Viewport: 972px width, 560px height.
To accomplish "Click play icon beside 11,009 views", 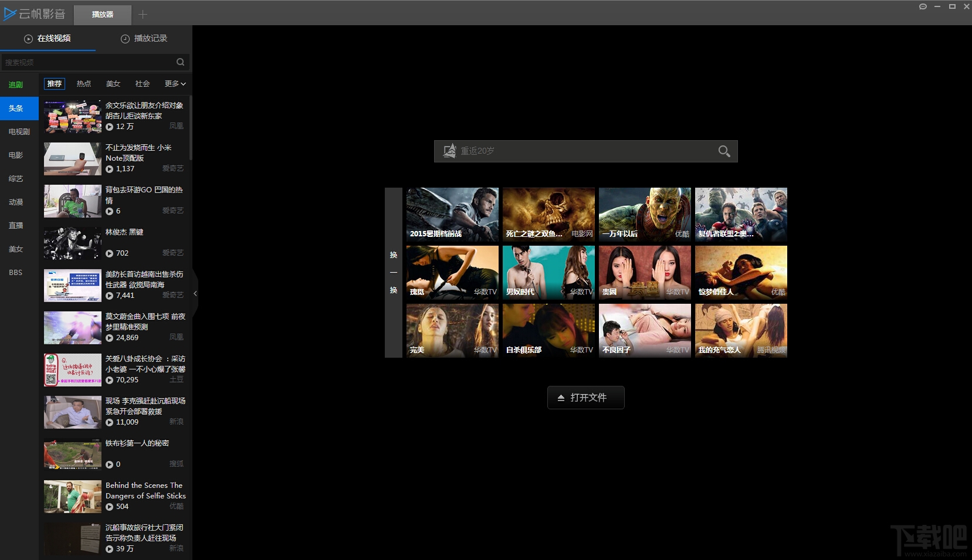I will (x=110, y=422).
